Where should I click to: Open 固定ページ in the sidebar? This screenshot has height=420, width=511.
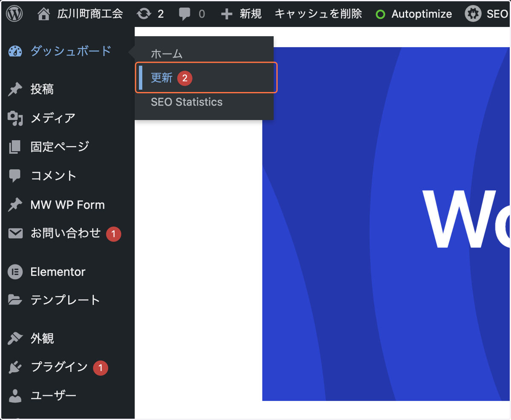pos(60,147)
